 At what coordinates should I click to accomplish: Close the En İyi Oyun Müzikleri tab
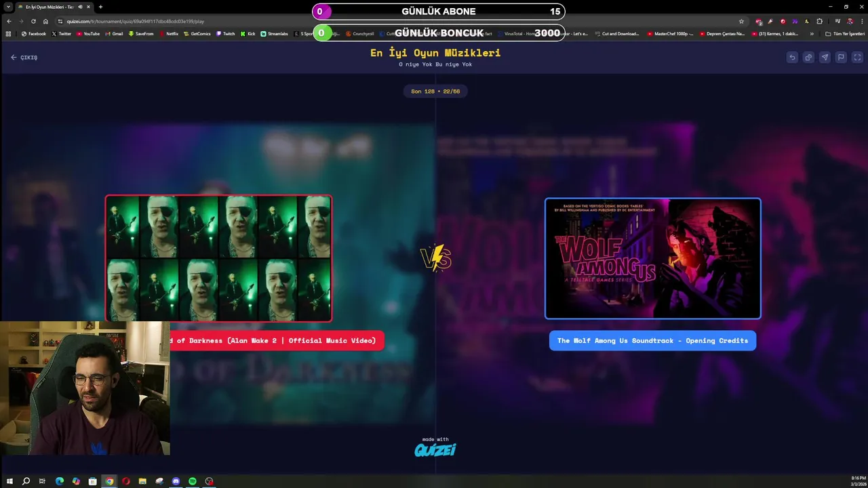click(88, 7)
